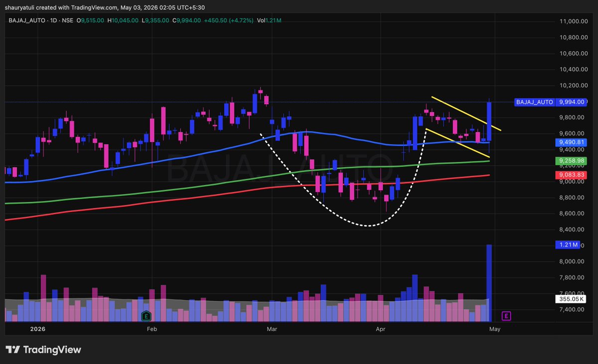
Task: Click the blue 9,490.81 moving average label
Action: point(570,142)
